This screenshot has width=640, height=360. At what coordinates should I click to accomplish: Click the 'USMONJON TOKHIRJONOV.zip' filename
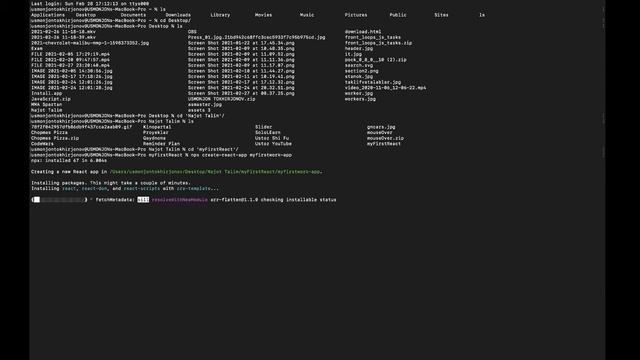222,99
